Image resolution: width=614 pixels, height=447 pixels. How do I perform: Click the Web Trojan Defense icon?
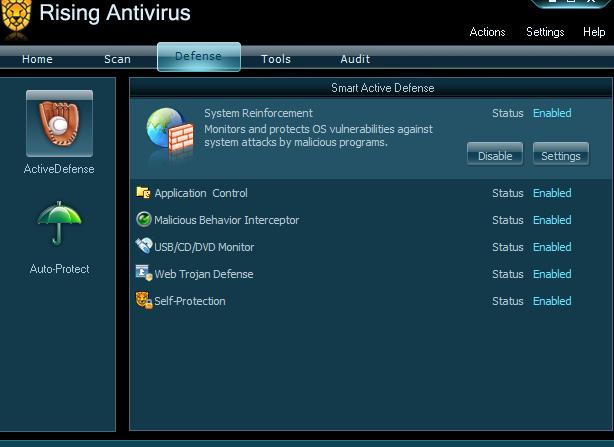click(x=144, y=273)
